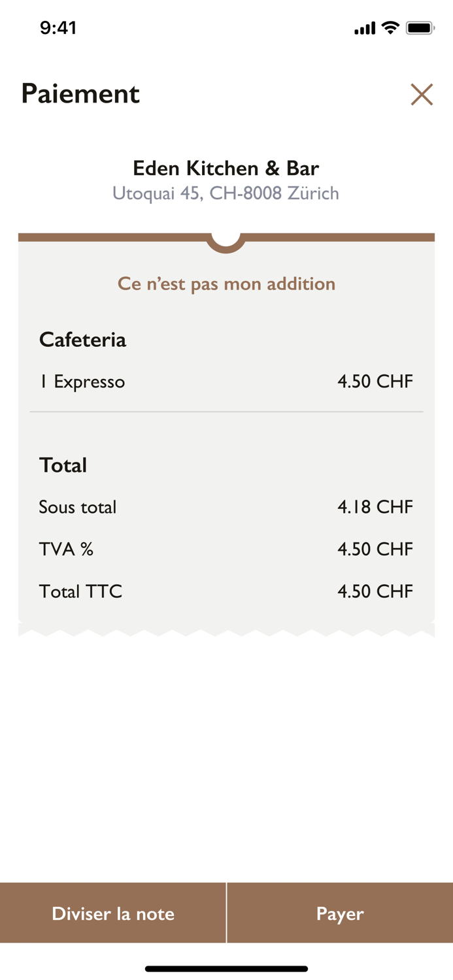The width and height of the screenshot is (453, 980).
Task: Tap the Total TTC amount
Action: pyautogui.click(x=375, y=592)
